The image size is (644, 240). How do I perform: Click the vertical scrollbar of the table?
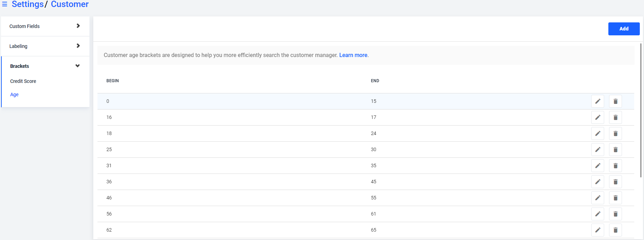[x=641, y=110]
